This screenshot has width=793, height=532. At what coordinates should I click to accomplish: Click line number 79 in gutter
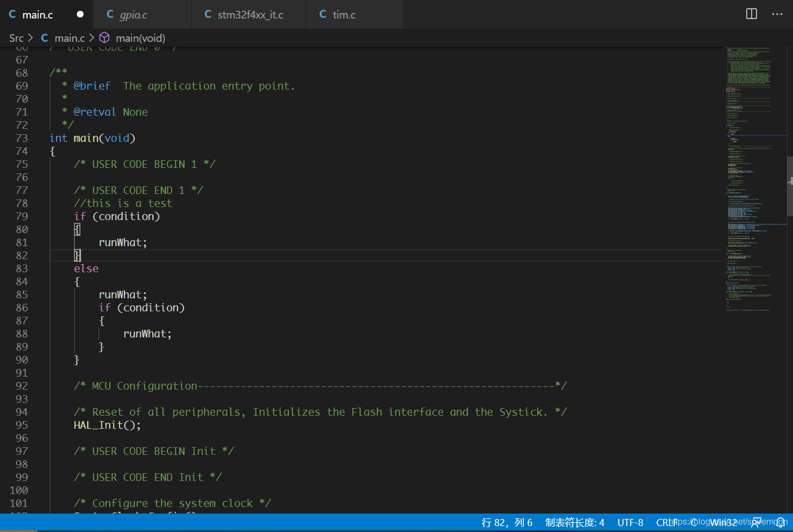(22, 216)
